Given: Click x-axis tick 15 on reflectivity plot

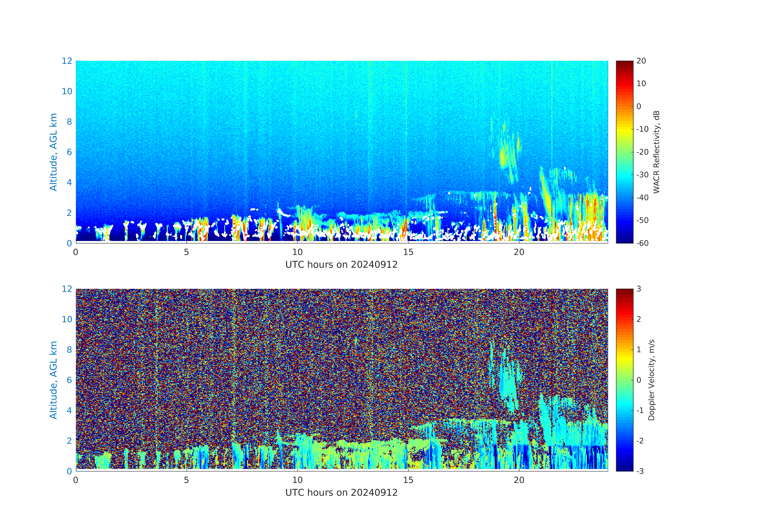Looking at the screenshot, I should click(x=408, y=252).
